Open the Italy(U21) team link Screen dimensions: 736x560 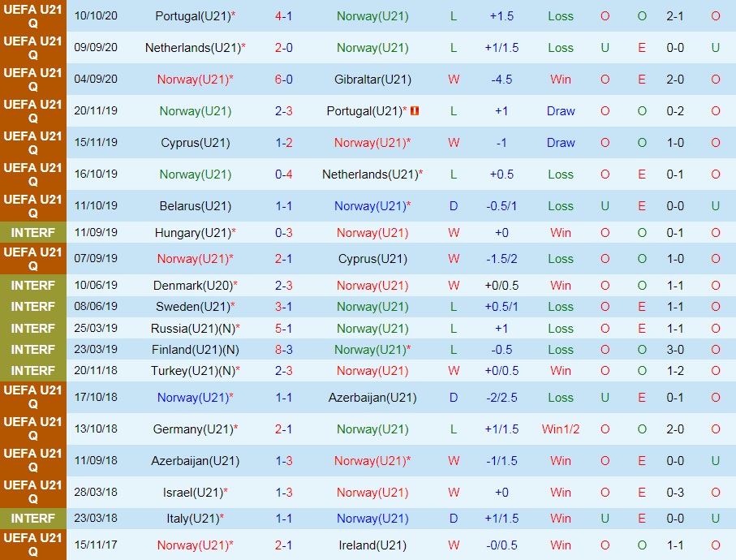point(192,519)
